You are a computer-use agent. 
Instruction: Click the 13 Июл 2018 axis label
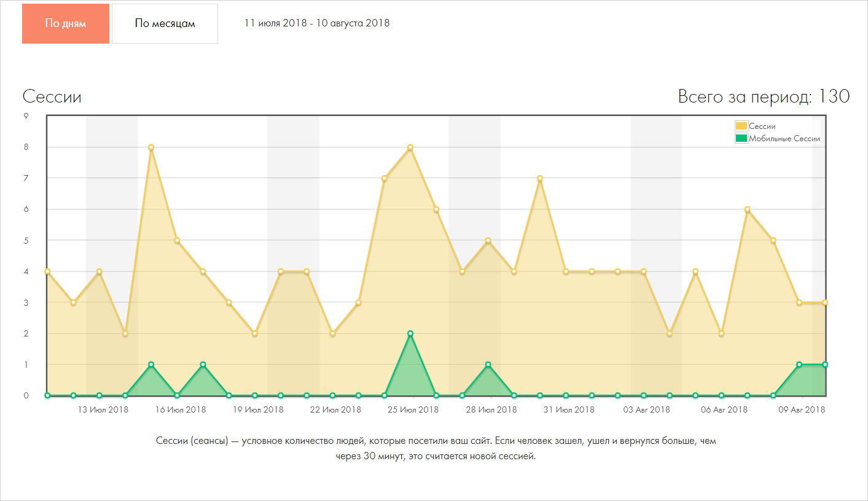pyautogui.click(x=103, y=410)
